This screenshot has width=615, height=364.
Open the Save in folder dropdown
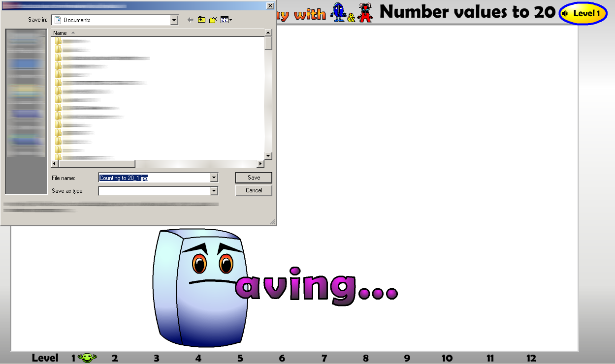coord(174,20)
